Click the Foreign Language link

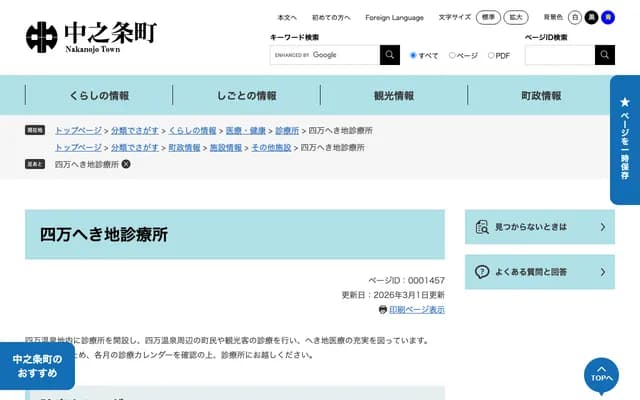point(394,18)
